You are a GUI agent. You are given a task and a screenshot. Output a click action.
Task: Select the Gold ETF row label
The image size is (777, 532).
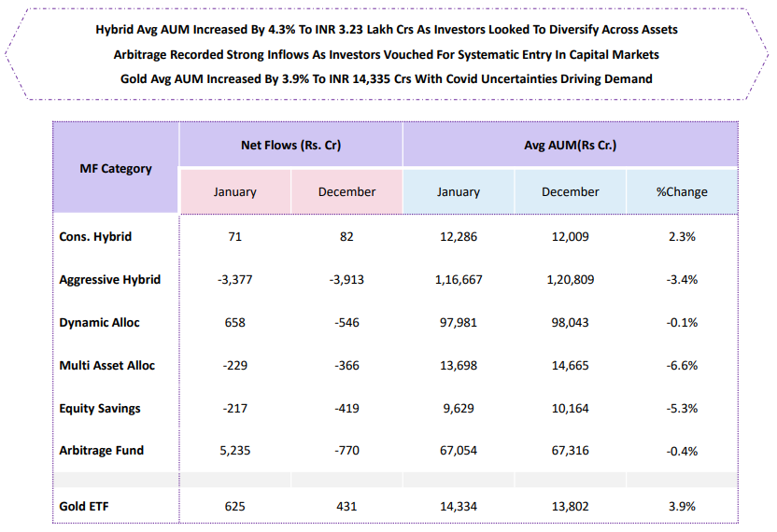(x=84, y=506)
